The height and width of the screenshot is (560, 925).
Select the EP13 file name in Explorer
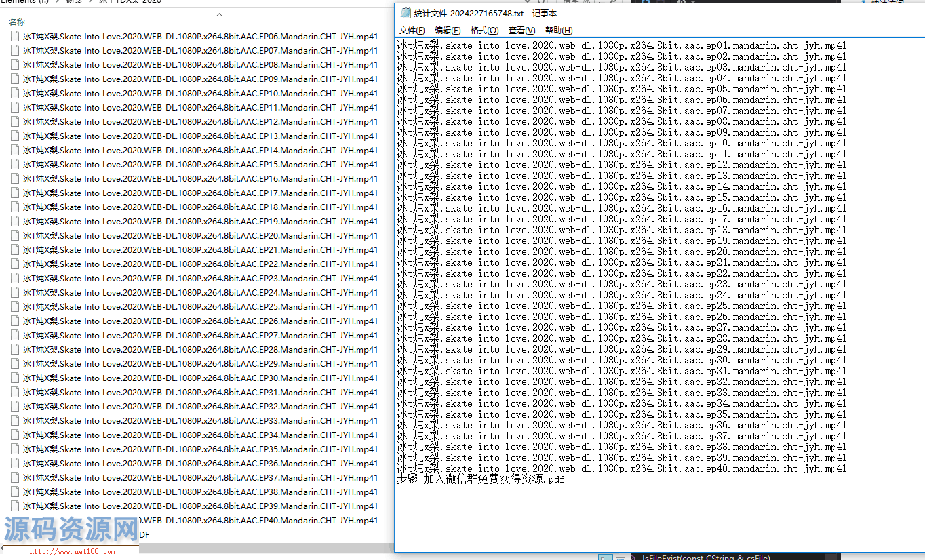201,136
